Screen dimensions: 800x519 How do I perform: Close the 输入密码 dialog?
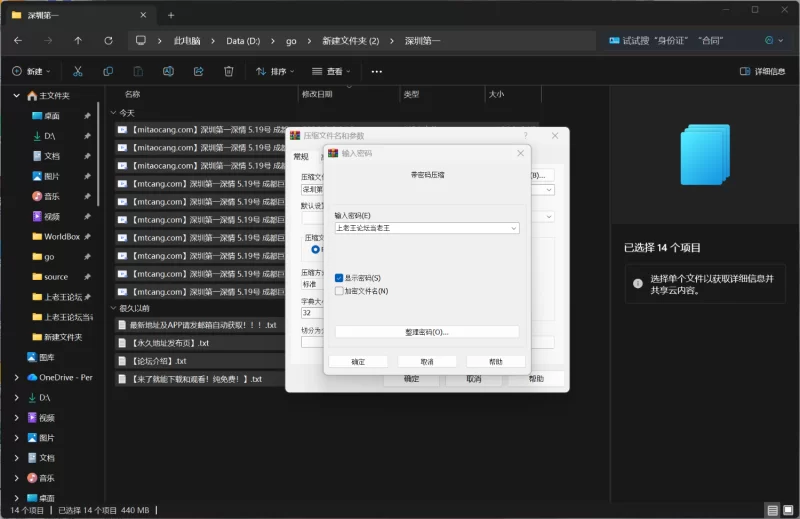[x=520, y=153]
